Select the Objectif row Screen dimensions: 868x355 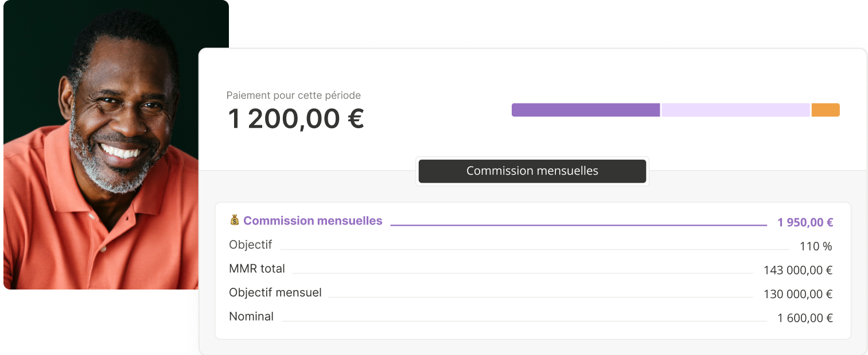point(251,245)
